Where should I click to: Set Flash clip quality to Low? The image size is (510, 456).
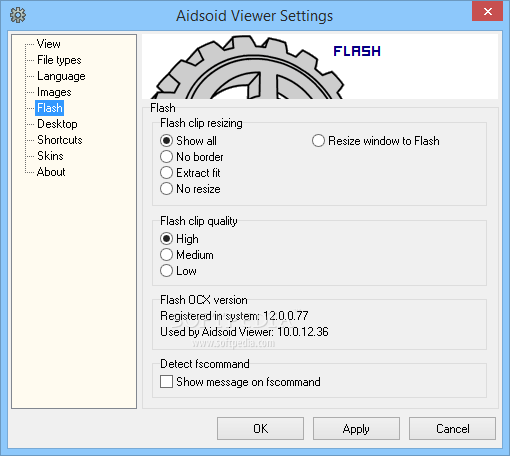(178, 271)
